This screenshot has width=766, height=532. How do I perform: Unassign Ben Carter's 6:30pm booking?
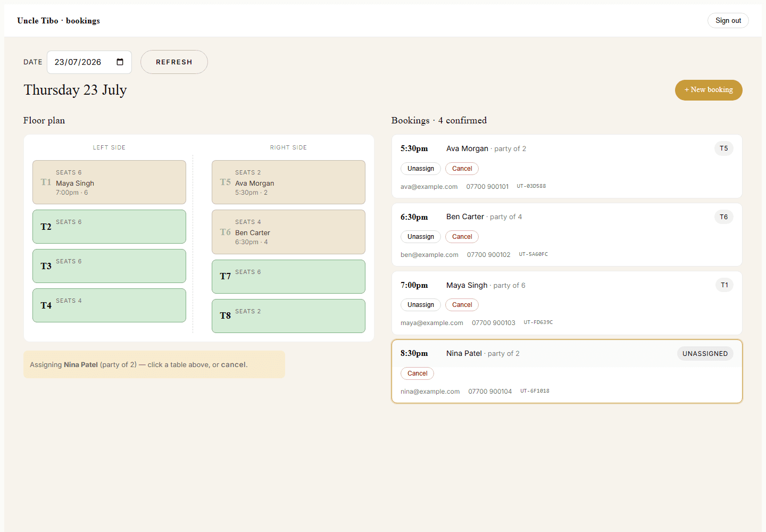click(421, 237)
